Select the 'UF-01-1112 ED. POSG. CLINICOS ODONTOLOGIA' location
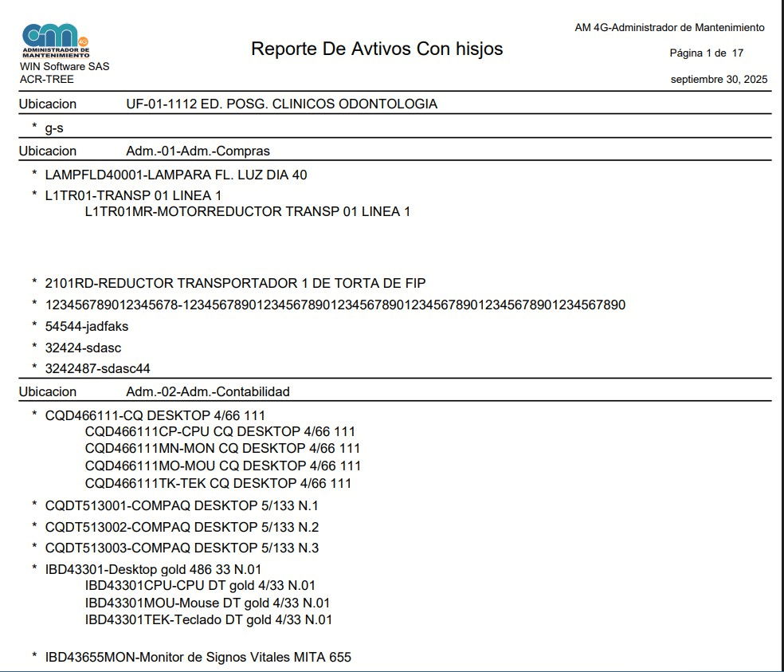The height and width of the screenshot is (672, 784). pyautogui.click(x=281, y=104)
